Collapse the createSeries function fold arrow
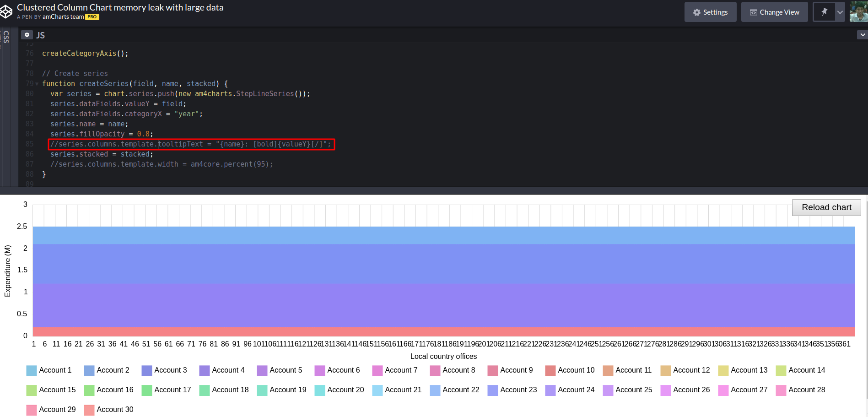 click(x=37, y=84)
